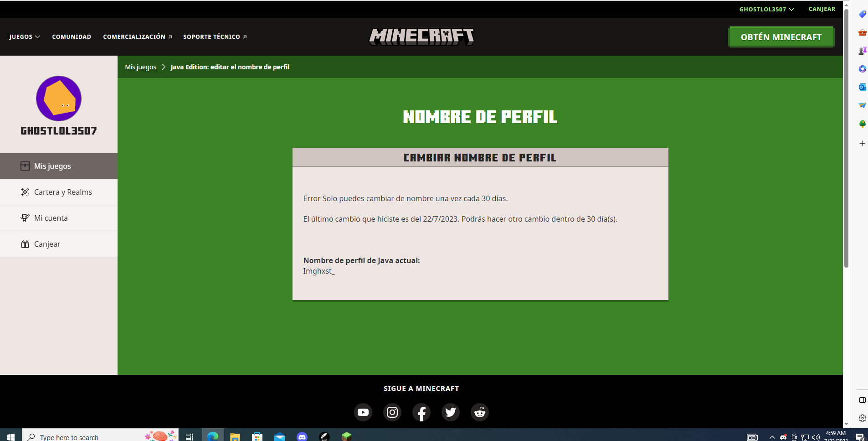Viewport: 868px width, 441px height.
Task: Add a sidebar app with plus icon
Action: pos(862,143)
